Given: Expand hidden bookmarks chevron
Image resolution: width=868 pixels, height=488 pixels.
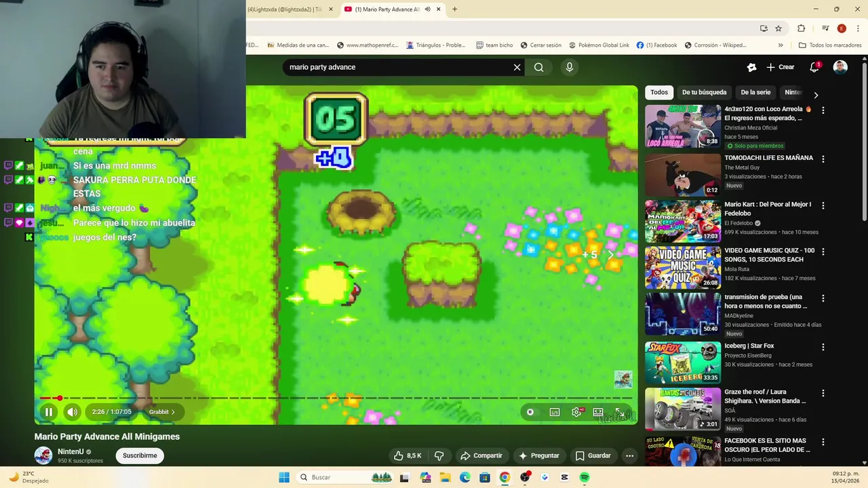Looking at the screenshot, I should [x=781, y=45].
